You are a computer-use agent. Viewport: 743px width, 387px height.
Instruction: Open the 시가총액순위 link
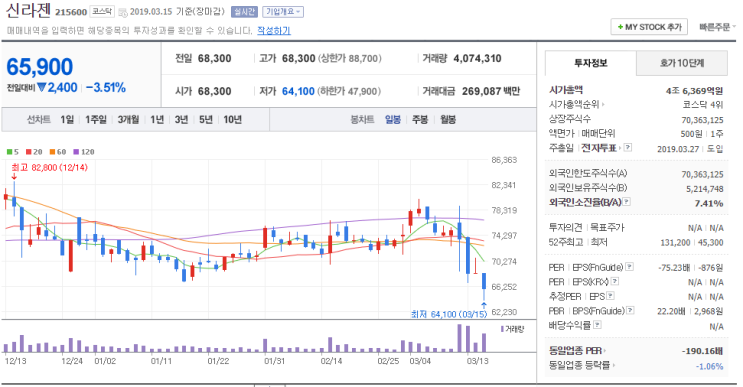(576, 104)
